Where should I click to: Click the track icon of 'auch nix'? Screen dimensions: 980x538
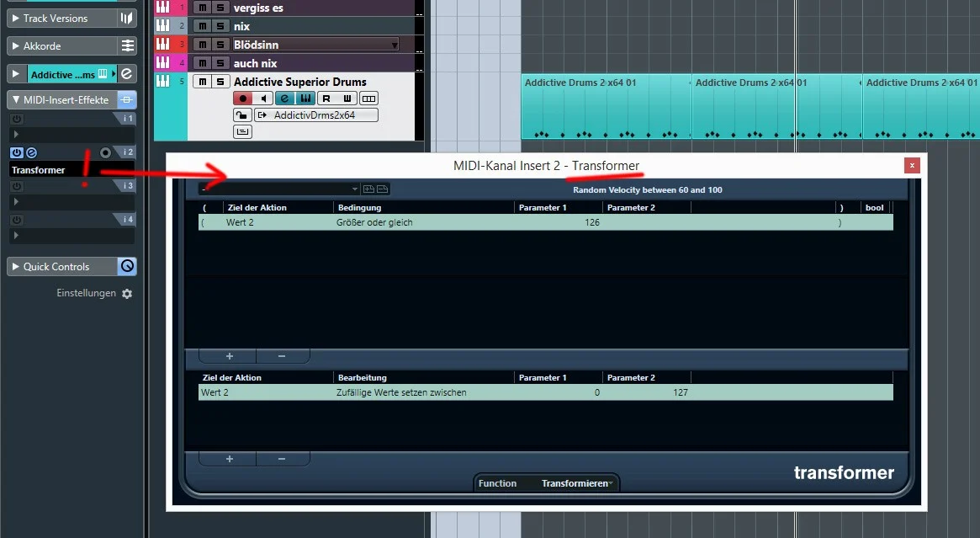162,62
